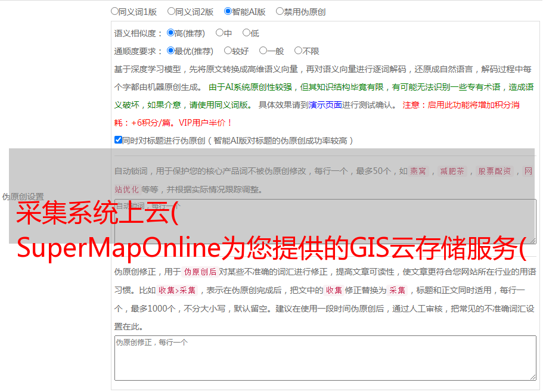
Task: Select the 同义词2版 radio option
Action: (x=171, y=11)
